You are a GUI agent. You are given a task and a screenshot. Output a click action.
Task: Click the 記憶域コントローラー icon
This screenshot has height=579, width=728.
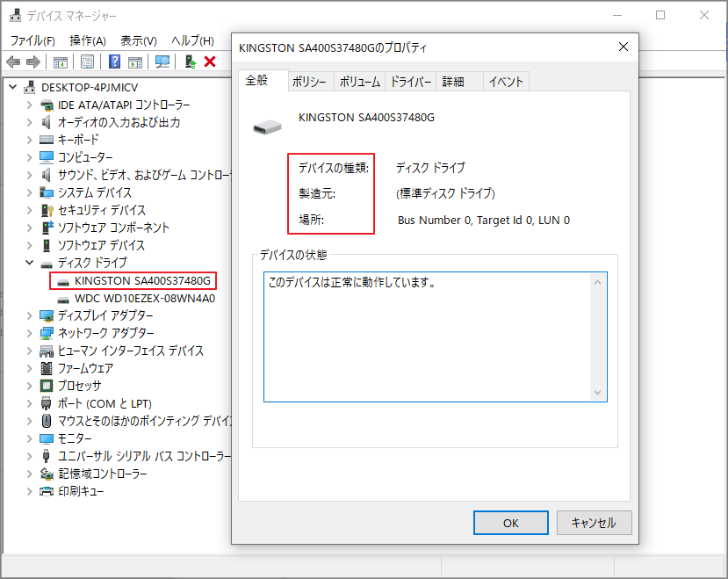point(47,474)
